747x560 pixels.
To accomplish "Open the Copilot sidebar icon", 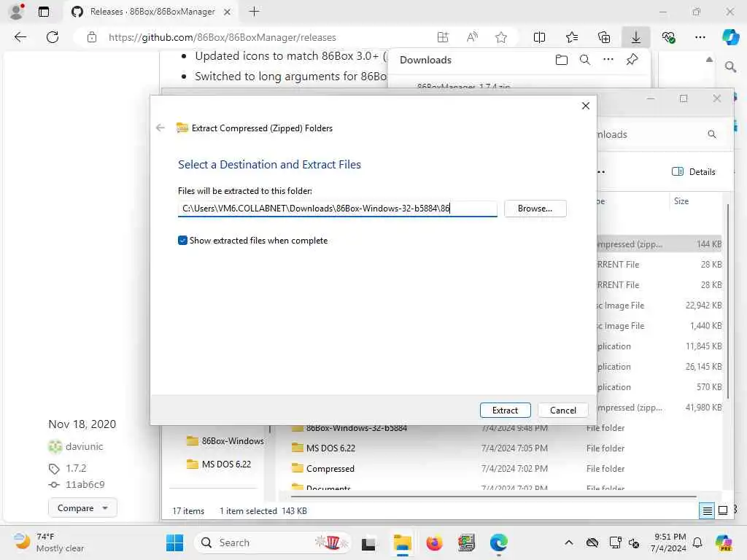I will [x=730, y=36].
